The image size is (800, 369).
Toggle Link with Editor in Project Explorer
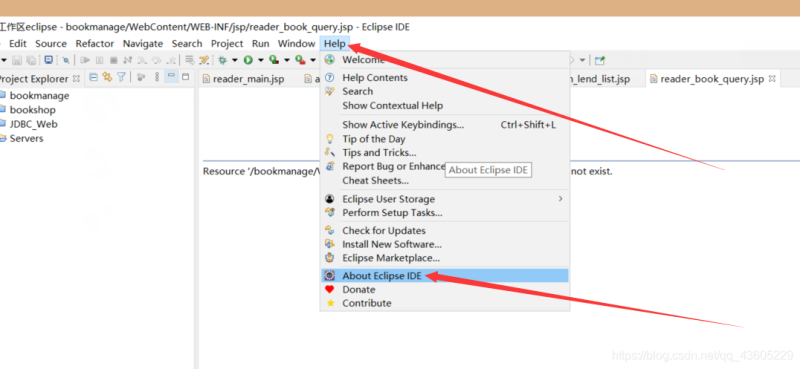[107, 77]
